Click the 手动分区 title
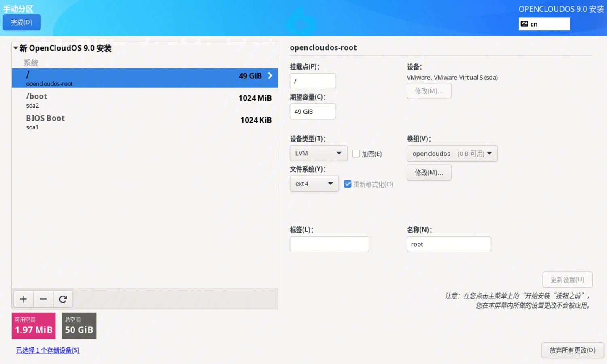 tap(18, 8)
